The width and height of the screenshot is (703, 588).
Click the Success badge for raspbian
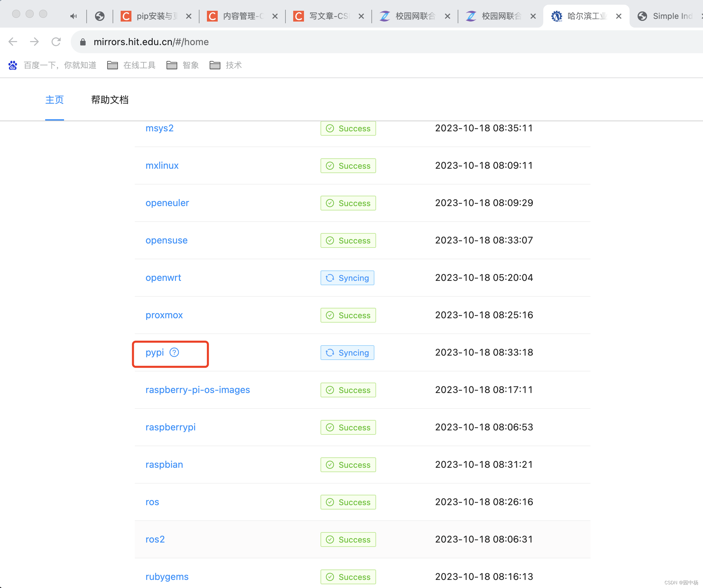[x=348, y=465]
